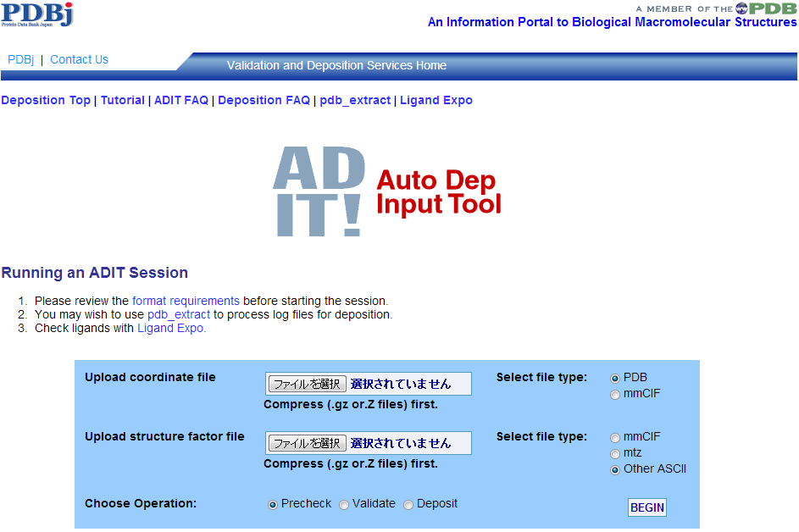Choose a coordinate file to upload
Image resolution: width=799 pixels, height=532 pixels.
(308, 384)
